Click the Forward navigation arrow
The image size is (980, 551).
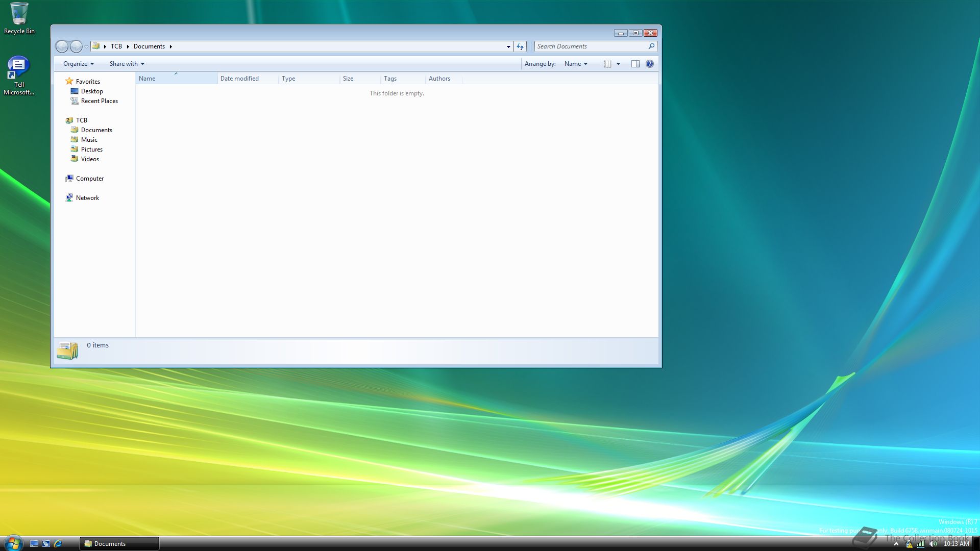(76, 46)
